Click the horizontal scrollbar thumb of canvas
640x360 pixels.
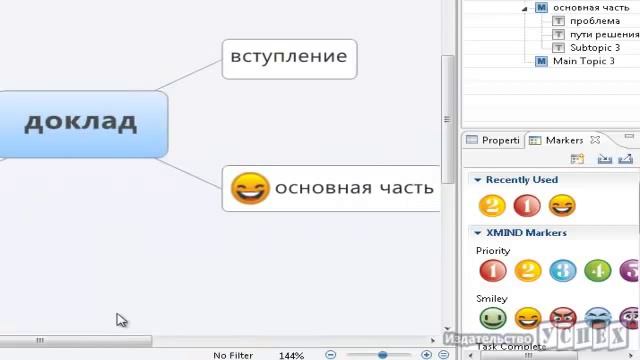(x=76, y=340)
